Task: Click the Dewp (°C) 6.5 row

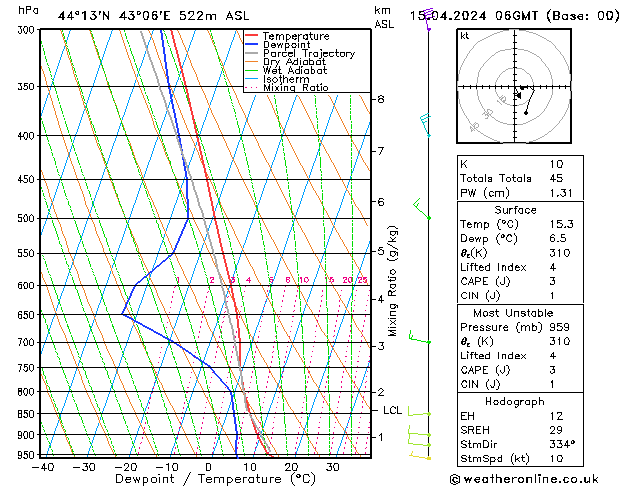Action: click(x=520, y=239)
